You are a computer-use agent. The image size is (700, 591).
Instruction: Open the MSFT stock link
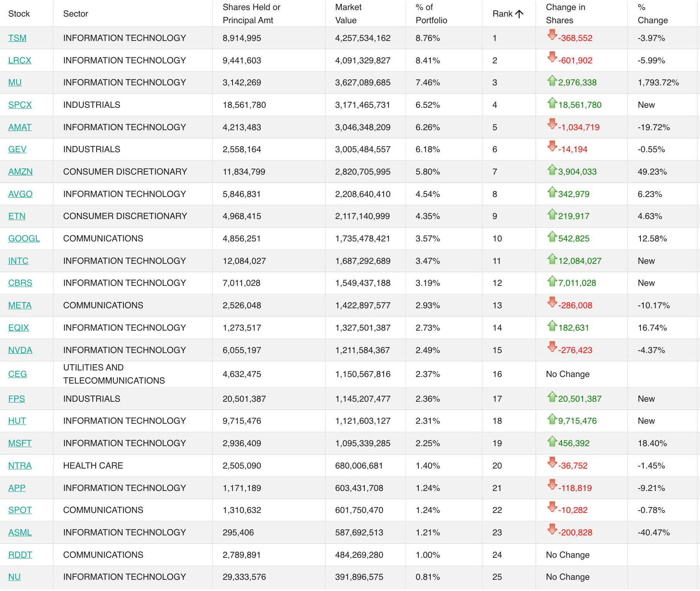coord(20,443)
